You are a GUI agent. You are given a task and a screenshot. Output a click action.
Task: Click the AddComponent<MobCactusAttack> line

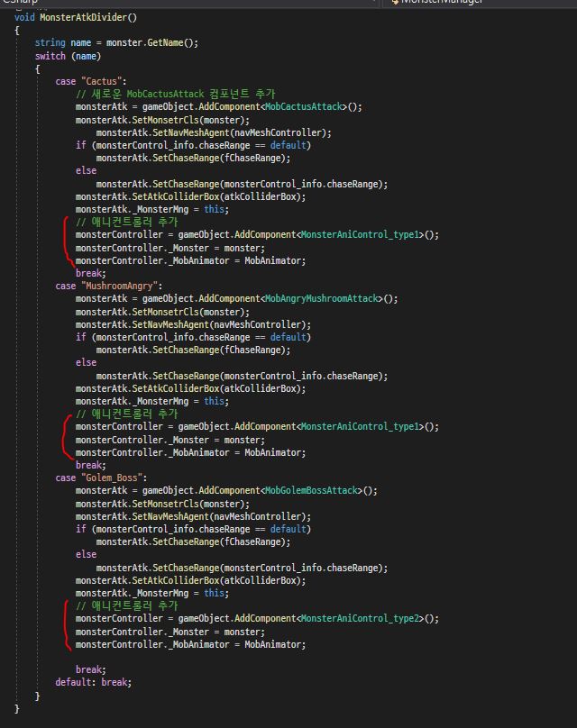pos(219,107)
